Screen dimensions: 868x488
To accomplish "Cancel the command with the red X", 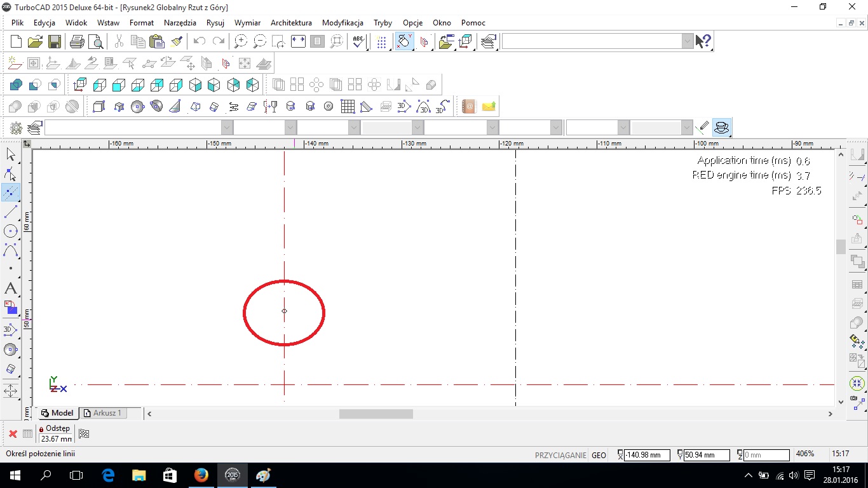I will [x=13, y=434].
